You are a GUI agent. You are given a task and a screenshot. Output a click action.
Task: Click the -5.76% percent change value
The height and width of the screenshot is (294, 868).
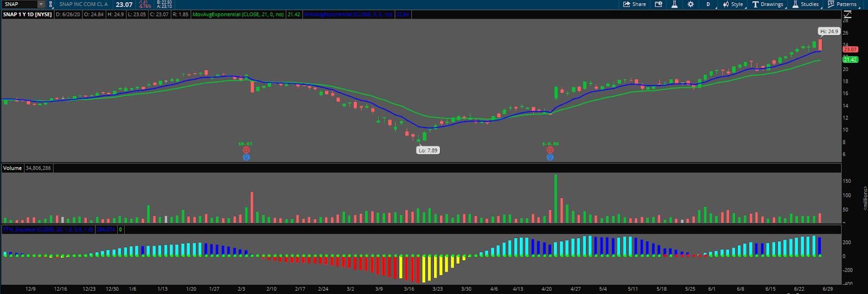[x=145, y=7]
